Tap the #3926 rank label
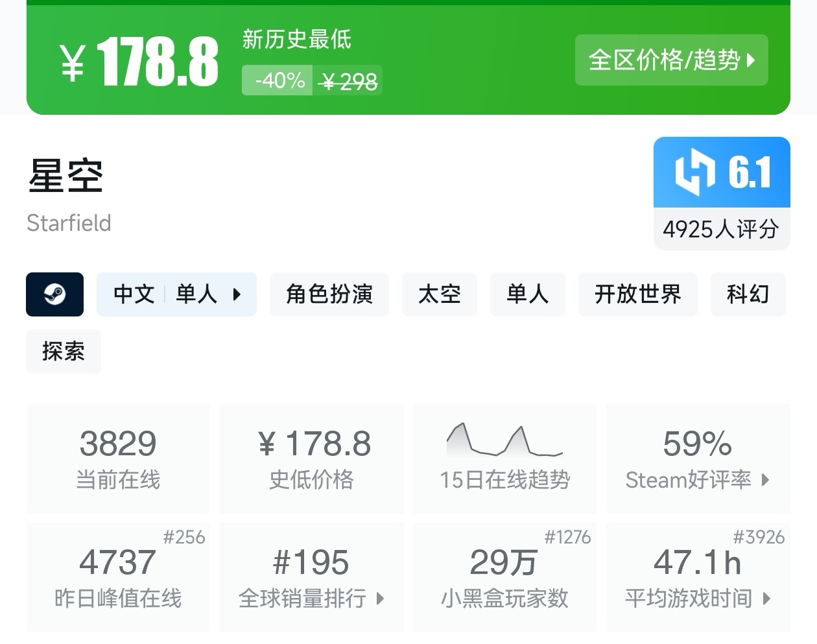The width and height of the screenshot is (817, 644). (759, 537)
